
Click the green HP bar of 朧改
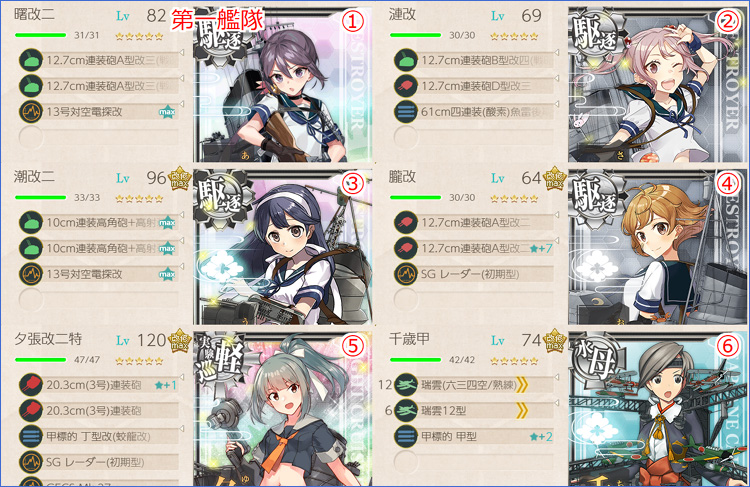click(415, 198)
